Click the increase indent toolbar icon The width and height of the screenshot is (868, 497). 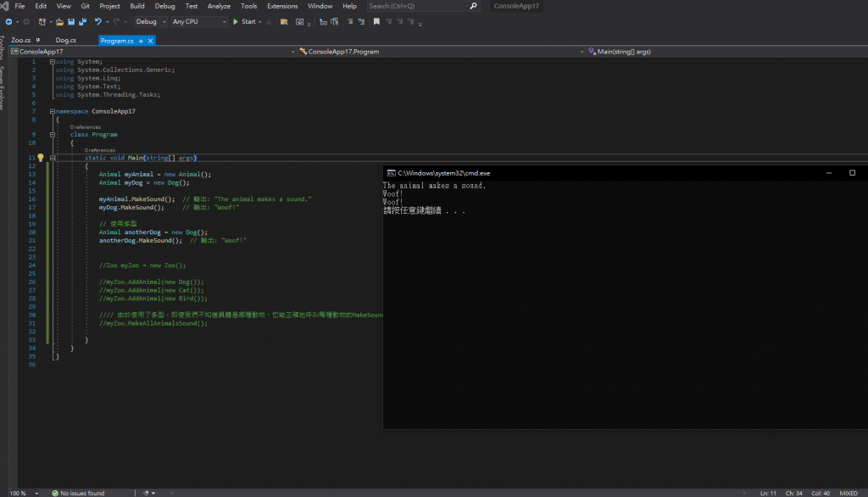(x=334, y=21)
